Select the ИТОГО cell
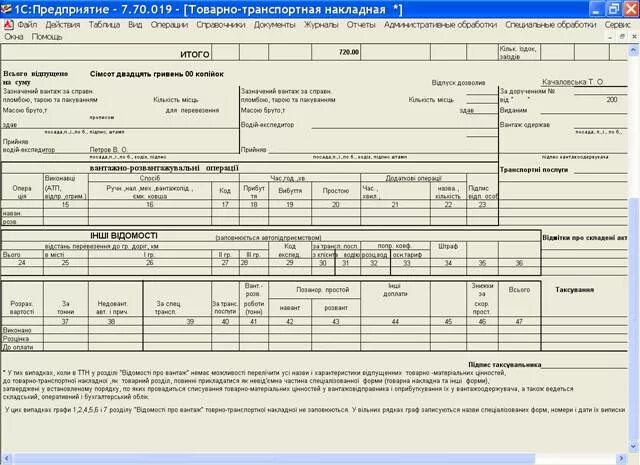Image resolution: width=640 pixels, height=465 pixels. (x=106, y=53)
